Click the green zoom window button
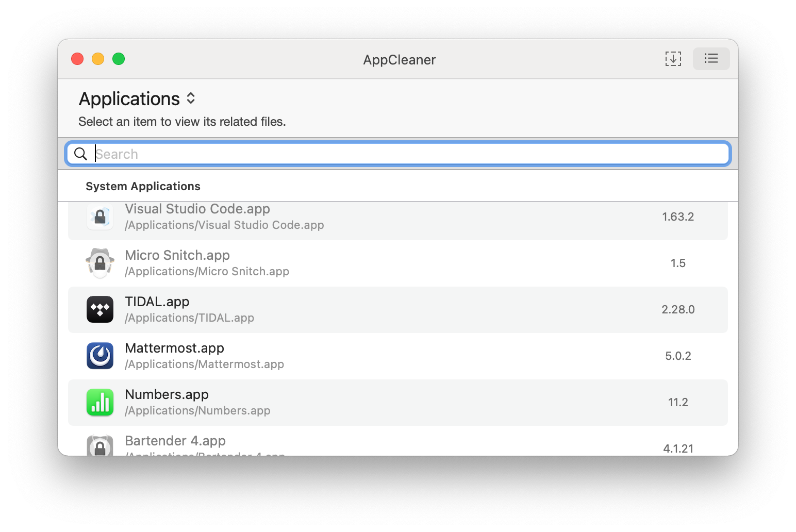This screenshot has height=532, width=796. (x=119, y=59)
